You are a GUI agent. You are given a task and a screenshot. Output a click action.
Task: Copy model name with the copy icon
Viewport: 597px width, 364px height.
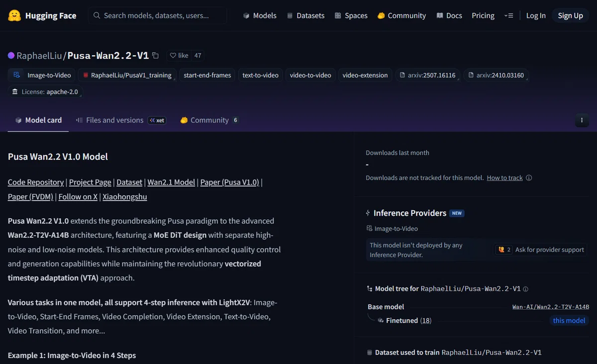[x=156, y=56]
